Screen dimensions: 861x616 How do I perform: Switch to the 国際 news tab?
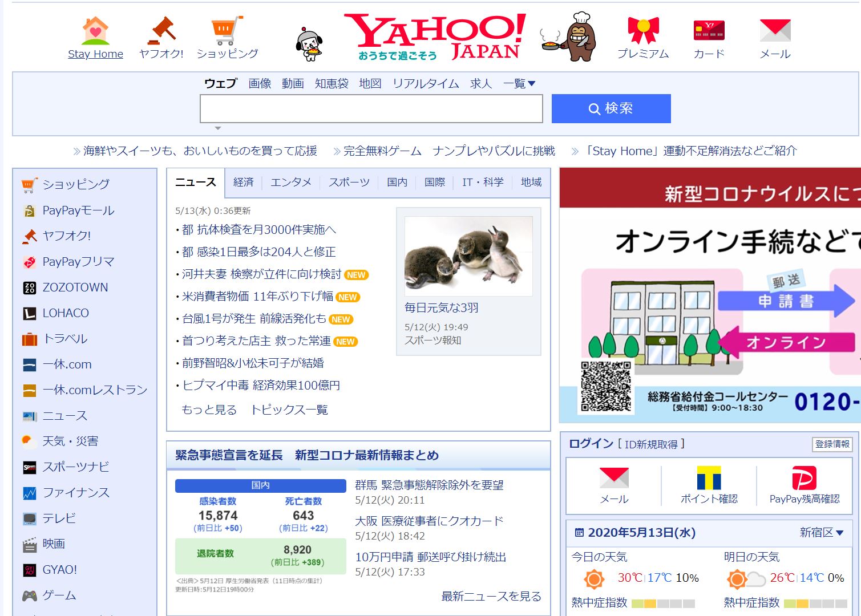click(x=435, y=182)
